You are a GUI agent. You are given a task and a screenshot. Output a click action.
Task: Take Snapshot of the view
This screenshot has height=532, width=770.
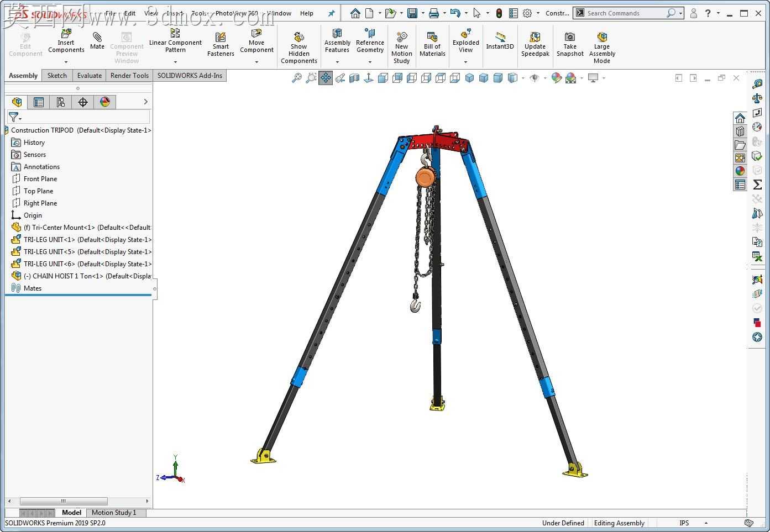pyautogui.click(x=570, y=44)
